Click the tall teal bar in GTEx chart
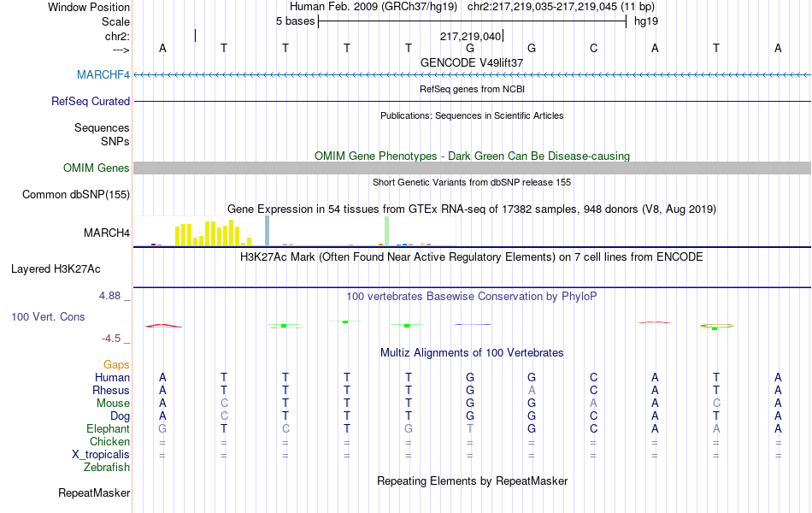The width and height of the screenshot is (812, 513). [268, 231]
